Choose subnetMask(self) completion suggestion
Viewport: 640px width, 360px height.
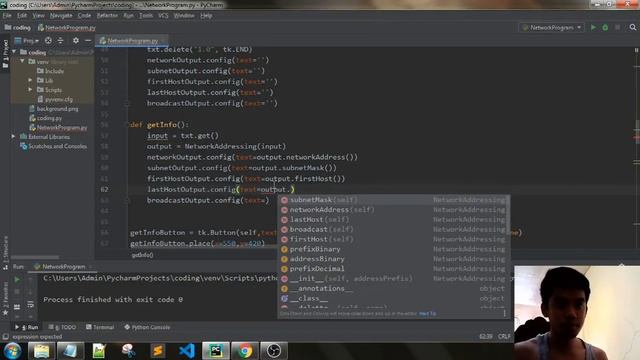pos(393,200)
